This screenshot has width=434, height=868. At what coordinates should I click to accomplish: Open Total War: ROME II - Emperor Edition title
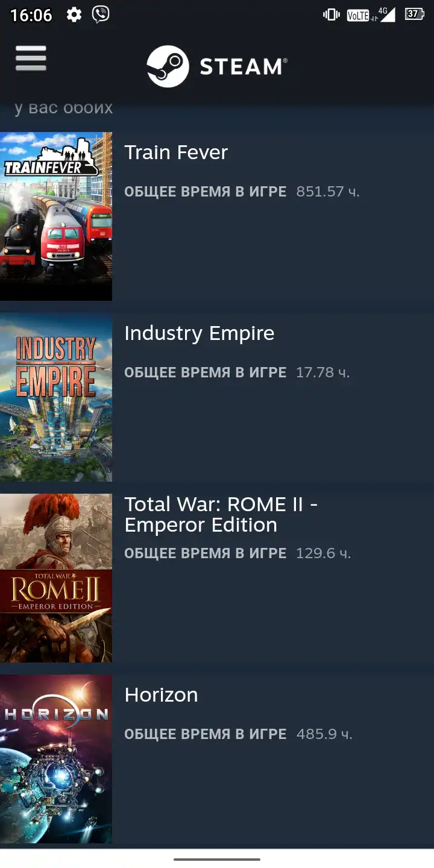pyautogui.click(x=221, y=514)
